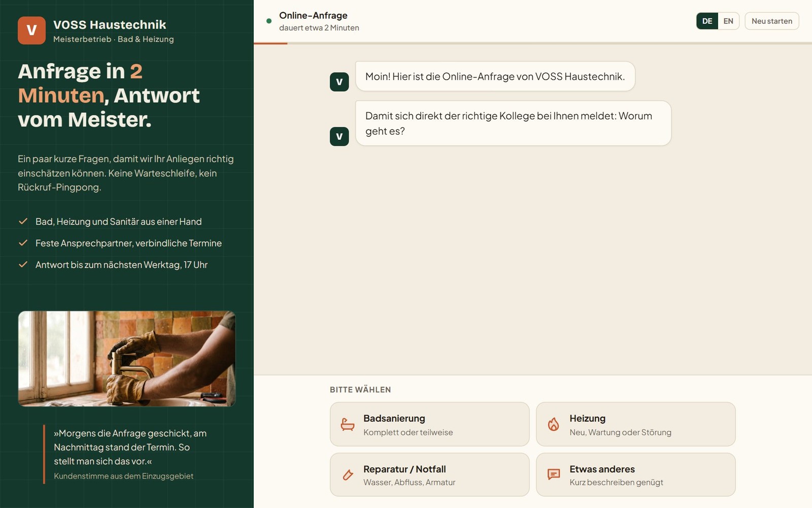Click the VOSS Haustechnik brand name
The image size is (812, 508).
(x=110, y=25)
